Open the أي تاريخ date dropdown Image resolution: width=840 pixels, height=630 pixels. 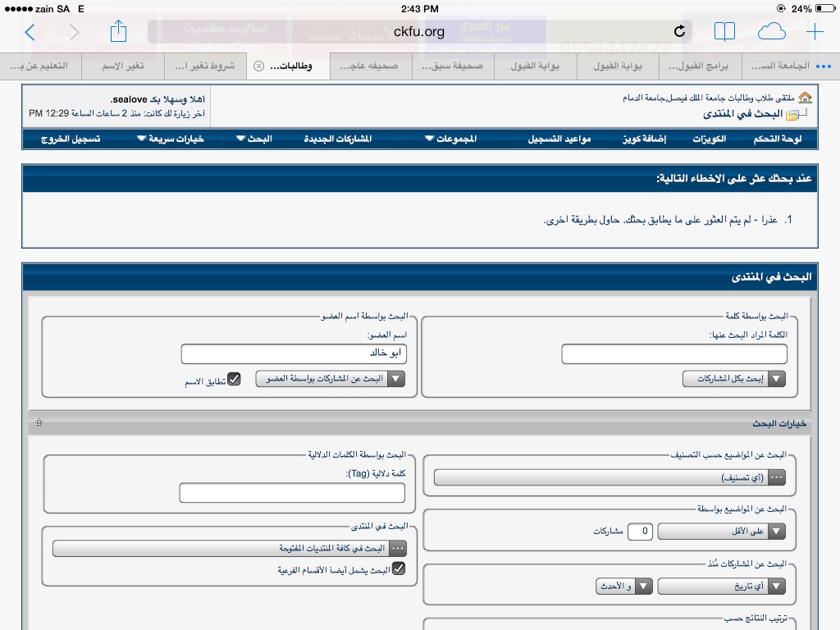[722, 586]
